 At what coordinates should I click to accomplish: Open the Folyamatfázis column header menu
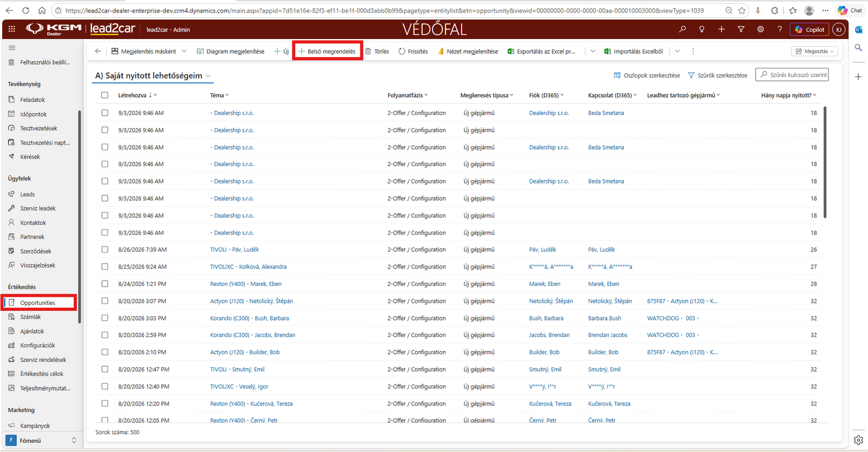(407, 95)
